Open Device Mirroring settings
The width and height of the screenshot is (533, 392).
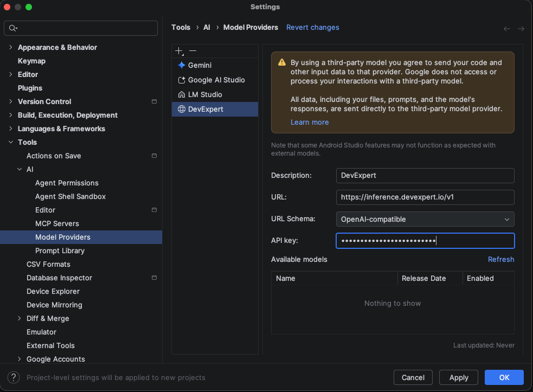(54, 305)
